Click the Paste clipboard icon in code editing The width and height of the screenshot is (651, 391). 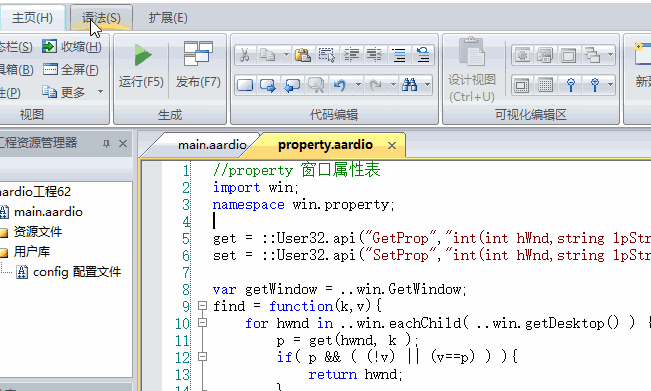pyautogui.click(x=303, y=55)
